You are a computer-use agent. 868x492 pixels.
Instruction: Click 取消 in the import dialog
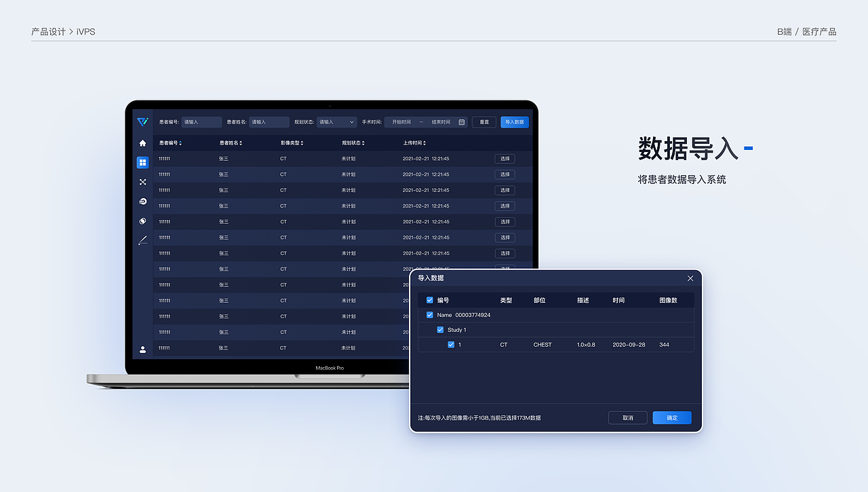(628, 418)
